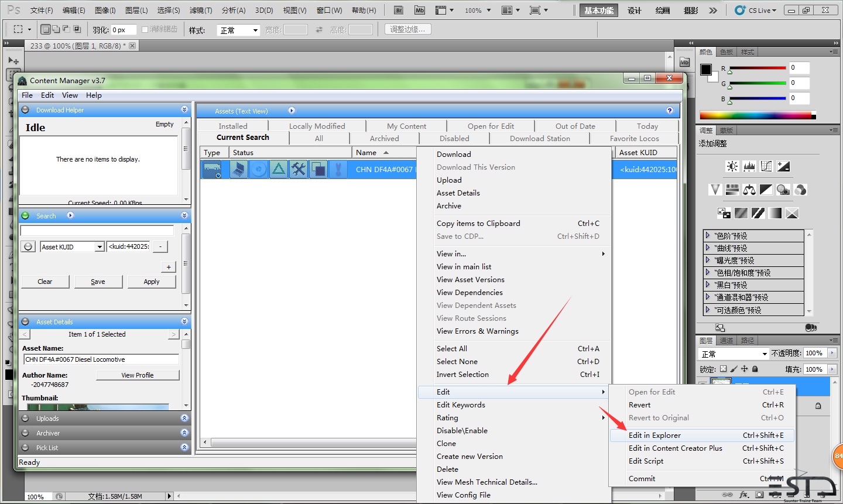
Task: Add a layer style via fx icon
Action: (x=744, y=495)
